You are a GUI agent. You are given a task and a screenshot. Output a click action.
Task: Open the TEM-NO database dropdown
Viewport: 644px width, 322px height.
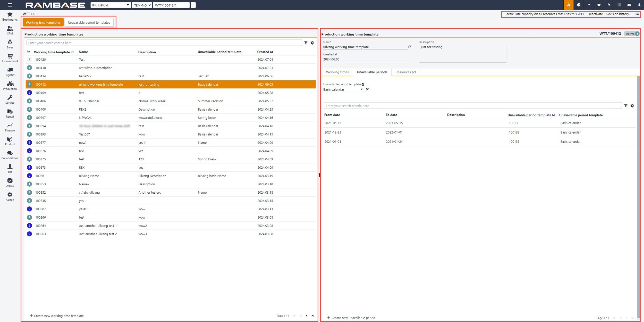(142, 5)
